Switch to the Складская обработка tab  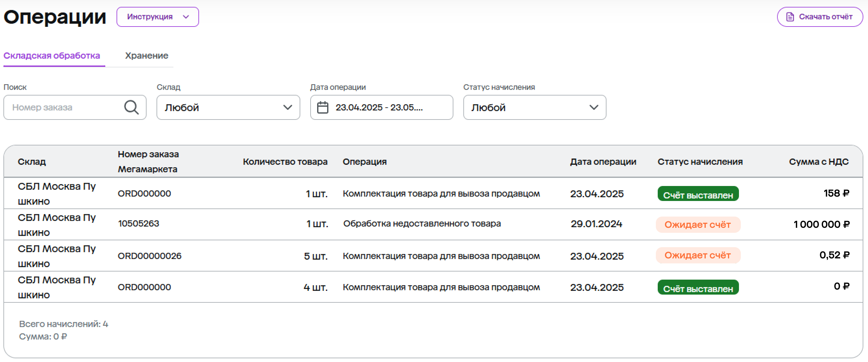(x=52, y=56)
